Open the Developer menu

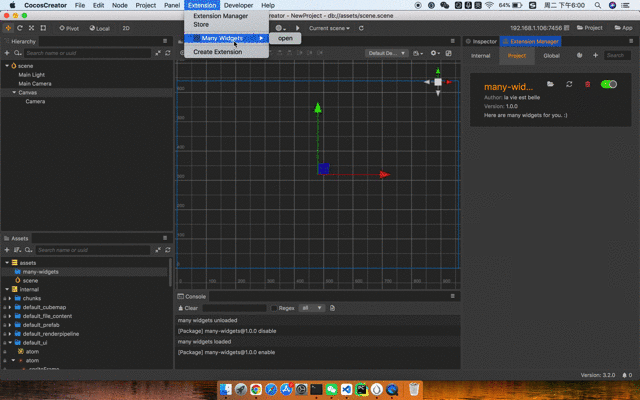coord(238,5)
